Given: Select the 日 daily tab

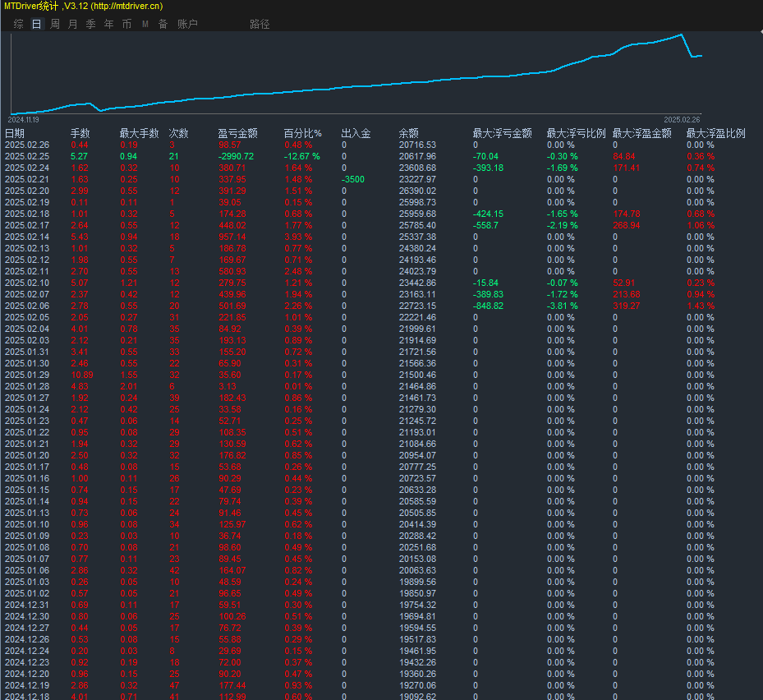Looking at the screenshot, I should pos(36,24).
